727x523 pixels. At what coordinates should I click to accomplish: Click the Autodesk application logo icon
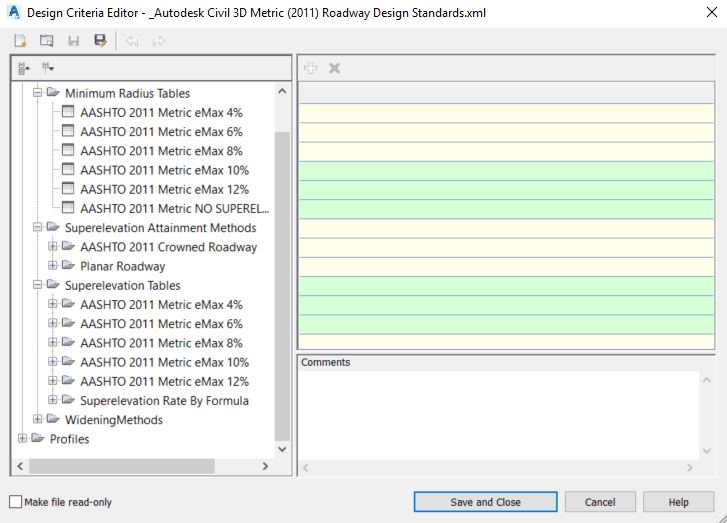coord(14,12)
